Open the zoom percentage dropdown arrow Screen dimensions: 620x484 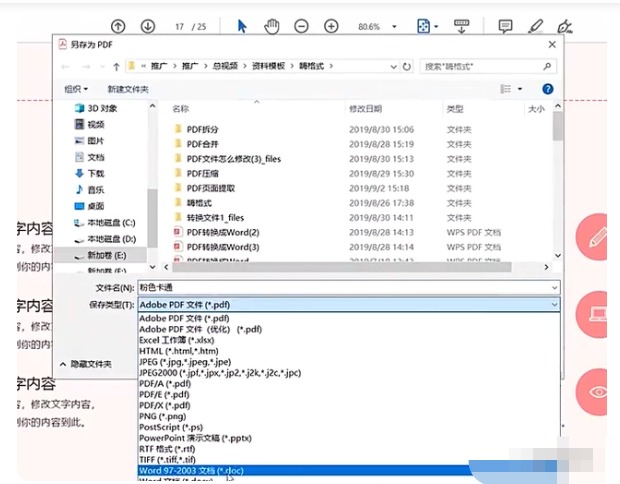click(x=394, y=26)
